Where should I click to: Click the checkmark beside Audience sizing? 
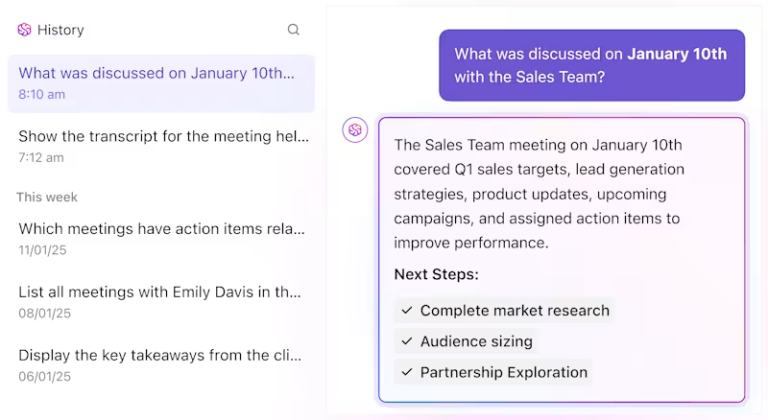coord(407,342)
